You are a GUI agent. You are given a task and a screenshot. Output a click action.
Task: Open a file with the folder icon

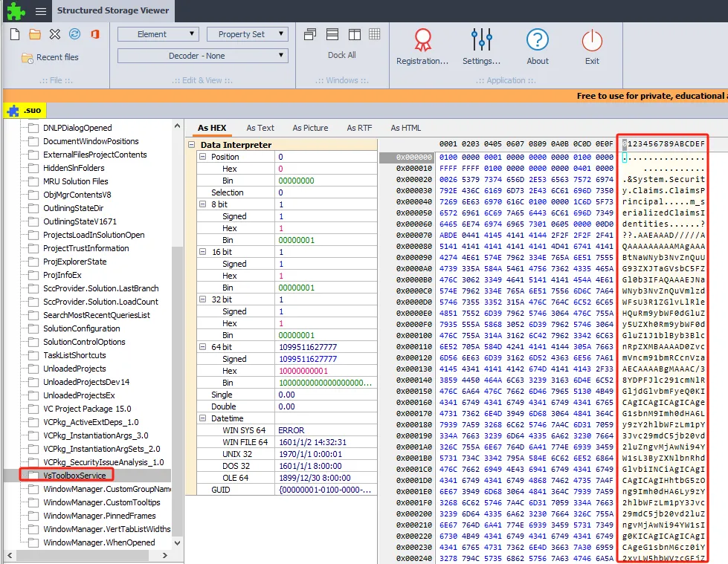pyautogui.click(x=35, y=34)
